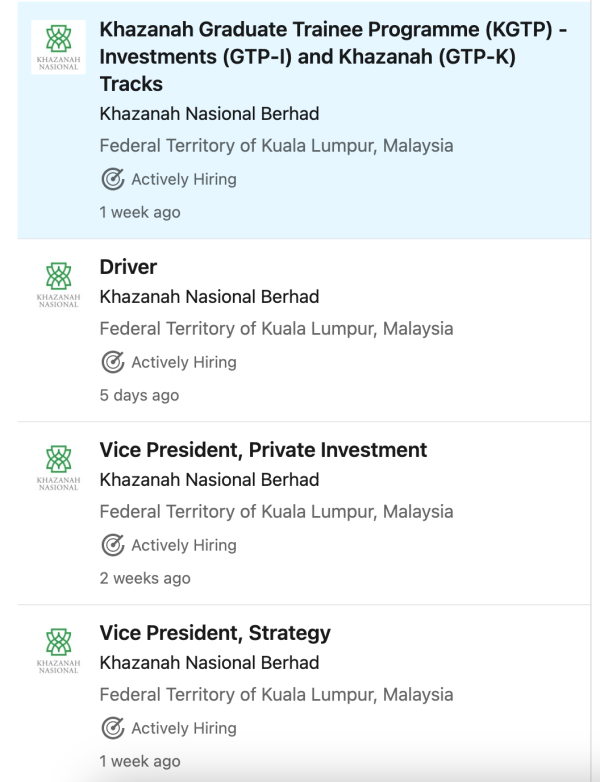
Task: Click company name under Vice President, Strategy
Action: coord(209,663)
